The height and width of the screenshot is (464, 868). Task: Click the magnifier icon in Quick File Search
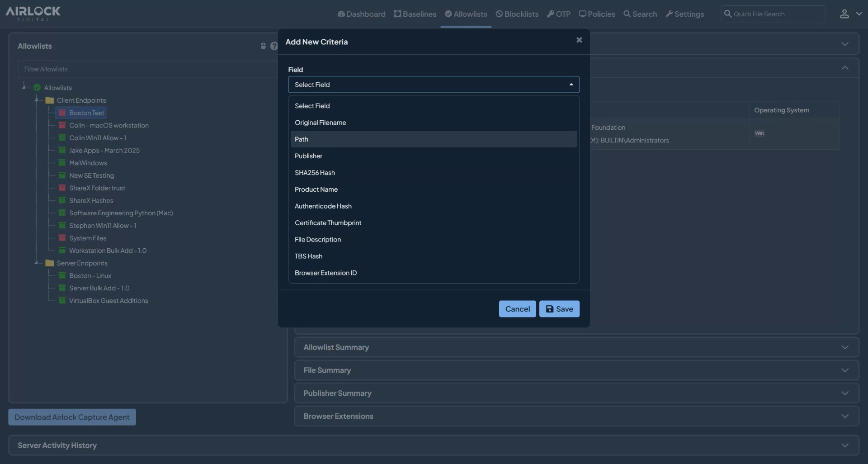(728, 14)
